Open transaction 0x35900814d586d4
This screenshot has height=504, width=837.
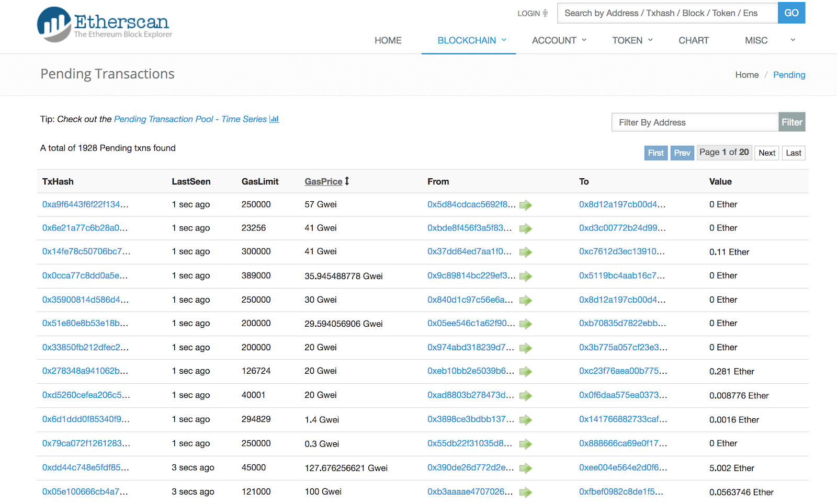(x=85, y=300)
